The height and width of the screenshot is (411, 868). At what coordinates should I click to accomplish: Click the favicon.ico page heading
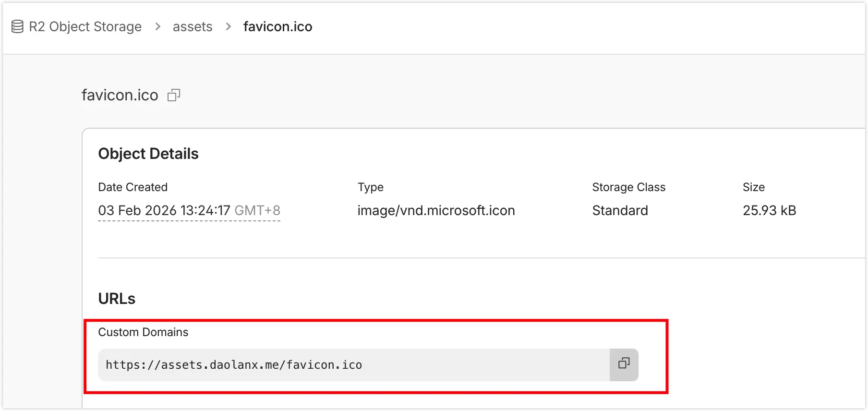point(120,96)
